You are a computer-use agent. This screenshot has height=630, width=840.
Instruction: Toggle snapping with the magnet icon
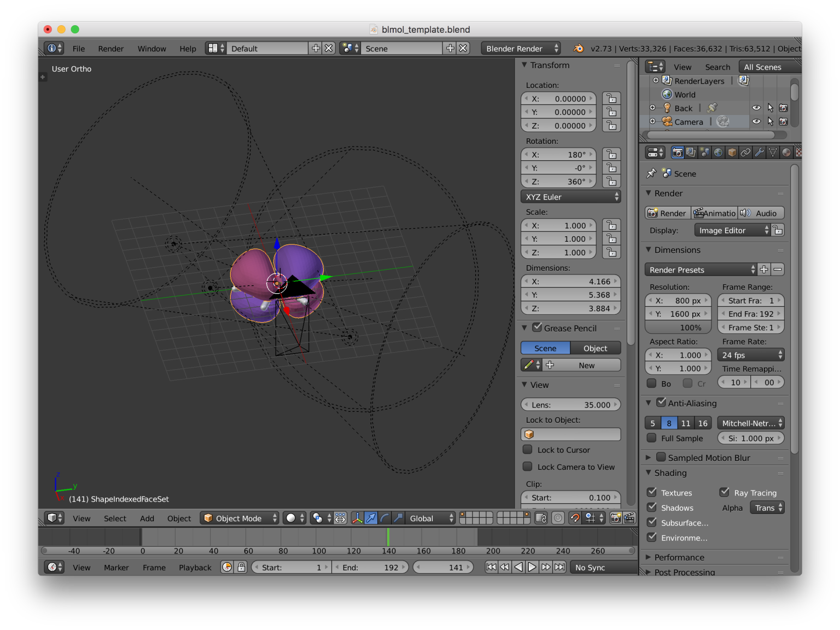click(574, 518)
